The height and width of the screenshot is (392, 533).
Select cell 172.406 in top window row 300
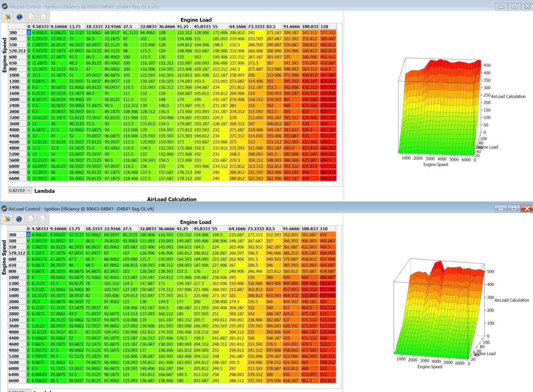220,32
